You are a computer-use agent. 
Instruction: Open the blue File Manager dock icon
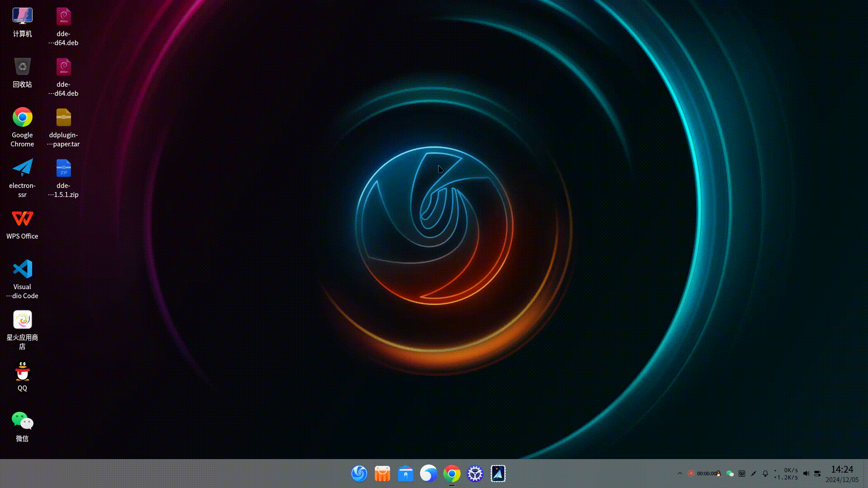tap(406, 474)
